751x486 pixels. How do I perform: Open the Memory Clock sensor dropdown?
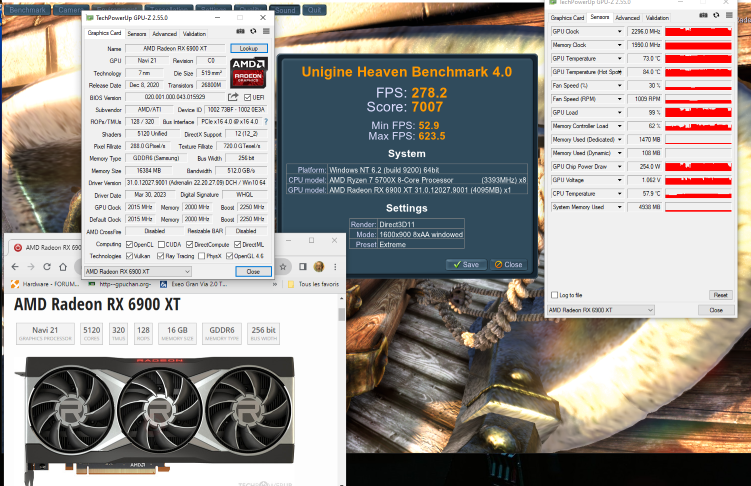[619, 45]
